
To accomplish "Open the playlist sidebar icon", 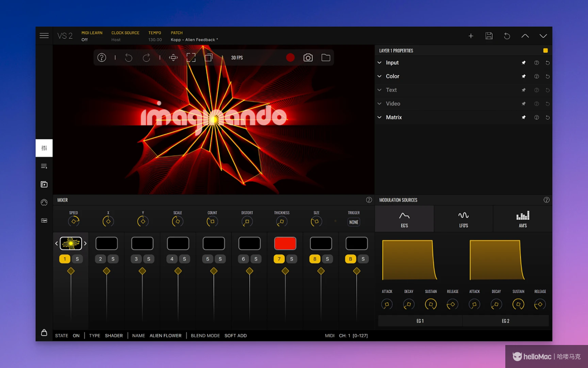I will click(x=44, y=166).
